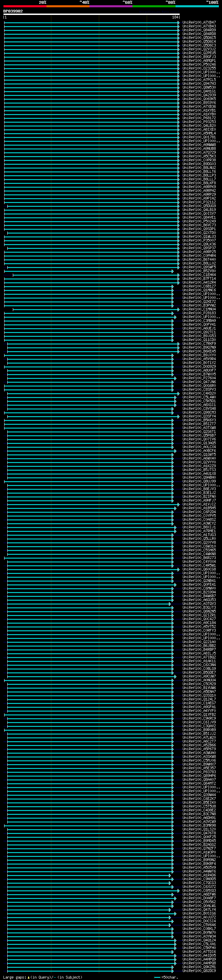
Task: Open hit UniRef100_Q84RD9
Action: (x=199, y=30)
